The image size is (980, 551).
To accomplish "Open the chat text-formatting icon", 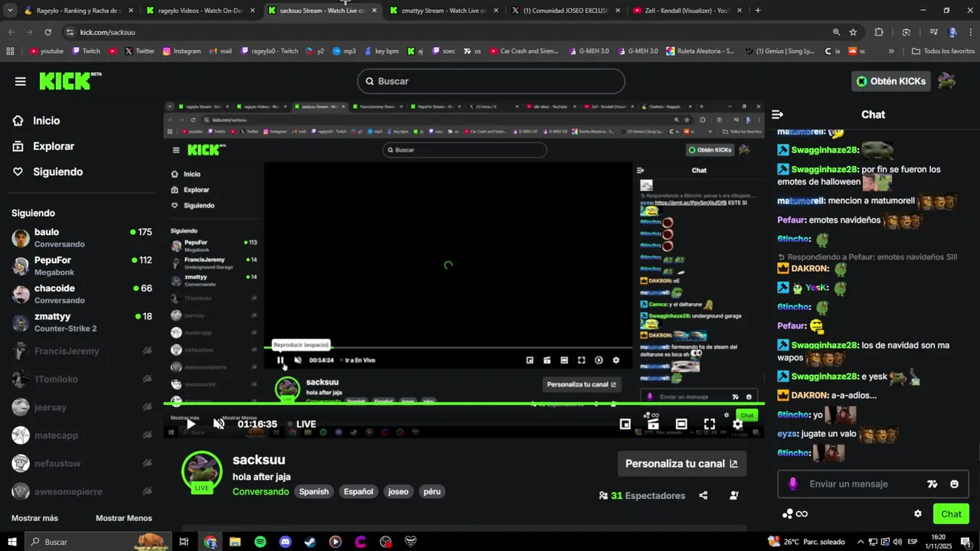I will click(x=932, y=484).
